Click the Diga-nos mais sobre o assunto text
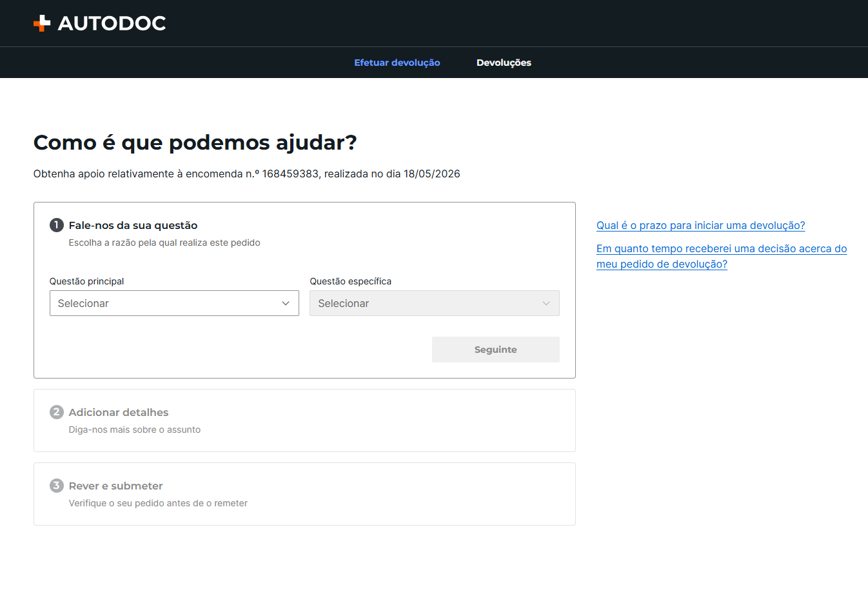Viewport: 868px width, 603px height. click(135, 430)
